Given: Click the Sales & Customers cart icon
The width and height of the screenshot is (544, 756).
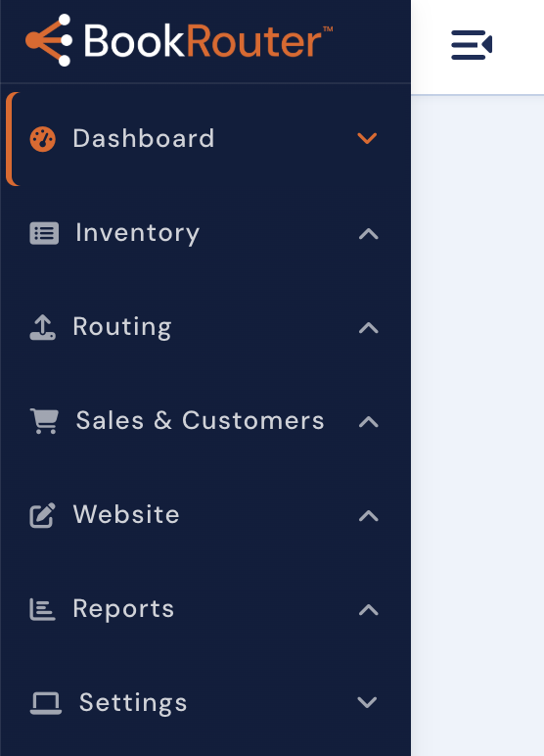Looking at the screenshot, I should coord(44,421).
